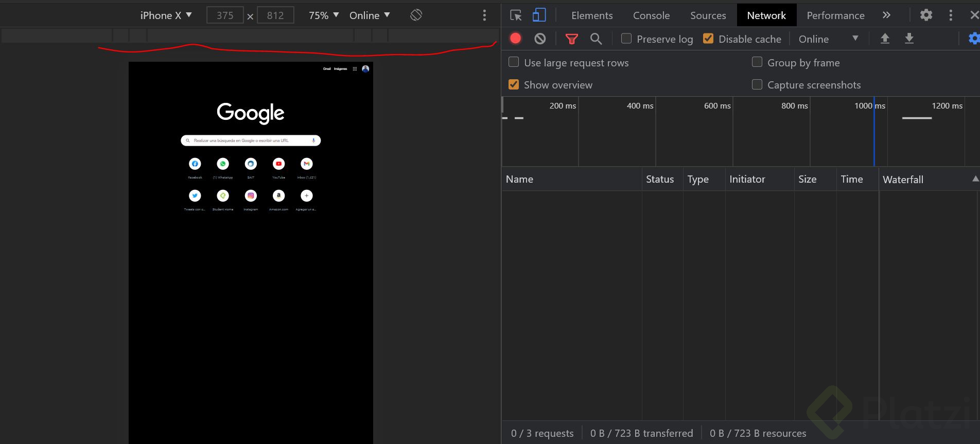This screenshot has width=980, height=444.
Task: Sort by Size column header
Action: 815,179
